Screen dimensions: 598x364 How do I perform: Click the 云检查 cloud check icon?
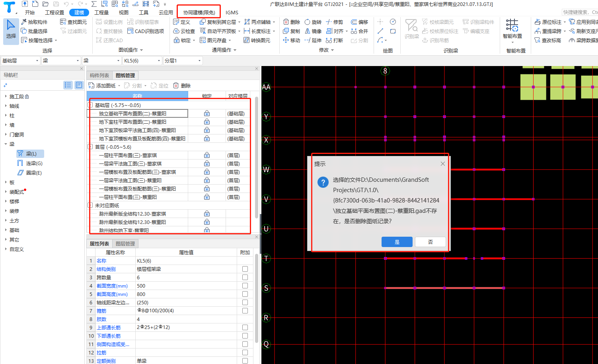[184, 31]
